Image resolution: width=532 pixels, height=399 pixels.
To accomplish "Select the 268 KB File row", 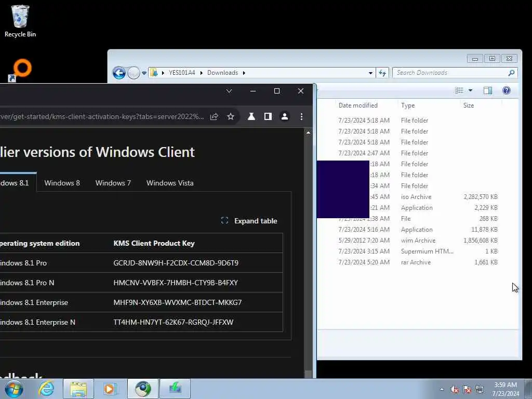I will (x=418, y=219).
